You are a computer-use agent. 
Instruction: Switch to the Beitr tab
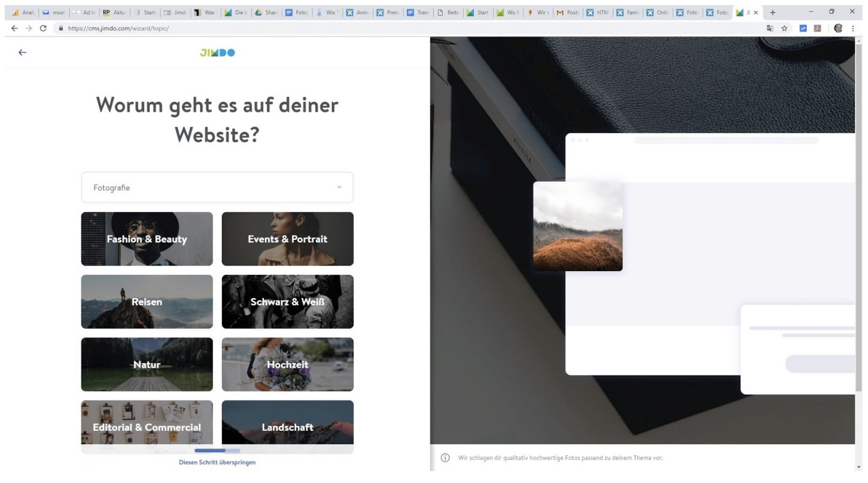point(447,12)
